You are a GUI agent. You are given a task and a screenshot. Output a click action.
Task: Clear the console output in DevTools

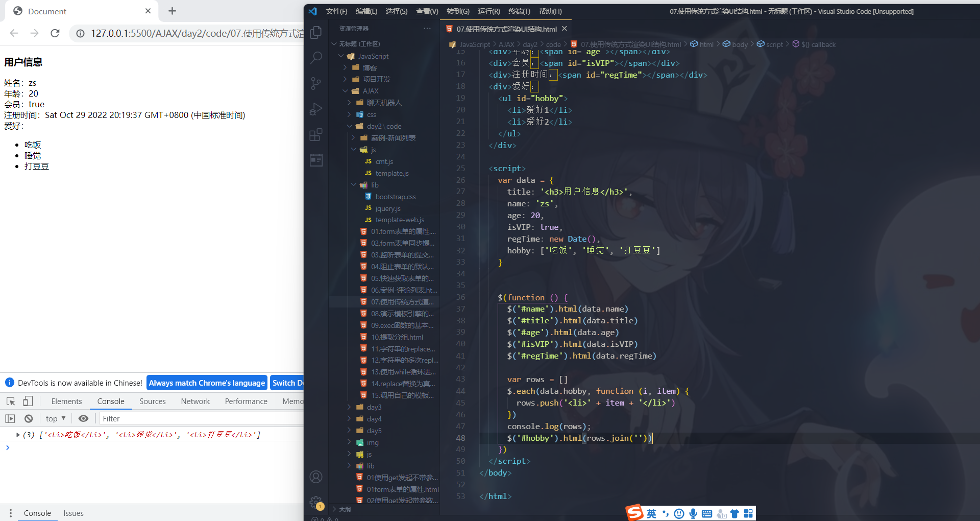(29, 418)
